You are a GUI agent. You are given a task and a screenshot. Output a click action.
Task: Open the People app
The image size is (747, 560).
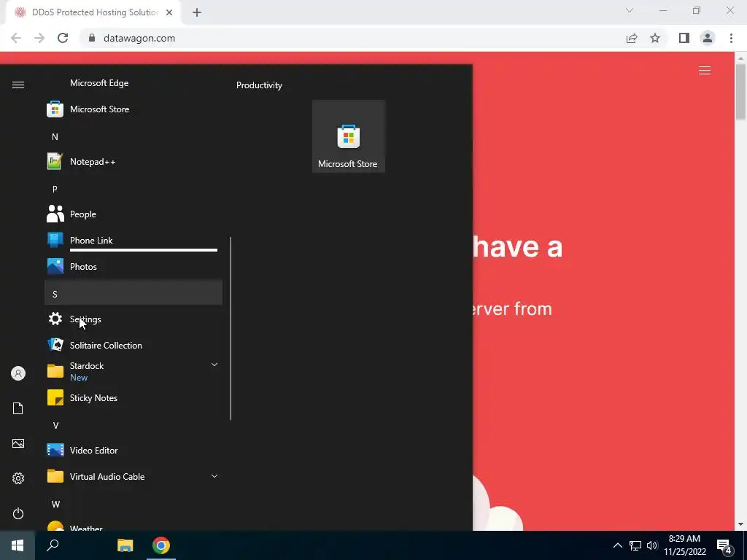(x=133, y=214)
